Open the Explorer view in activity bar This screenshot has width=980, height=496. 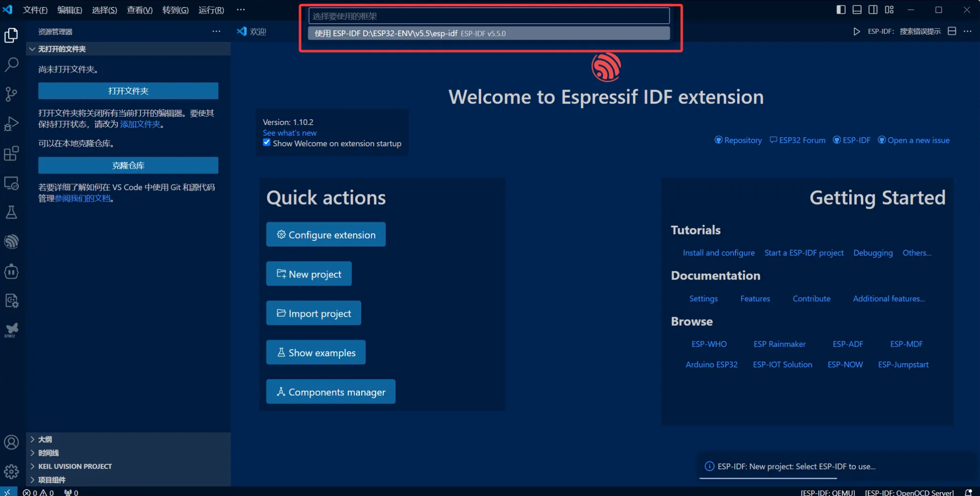click(11, 35)
